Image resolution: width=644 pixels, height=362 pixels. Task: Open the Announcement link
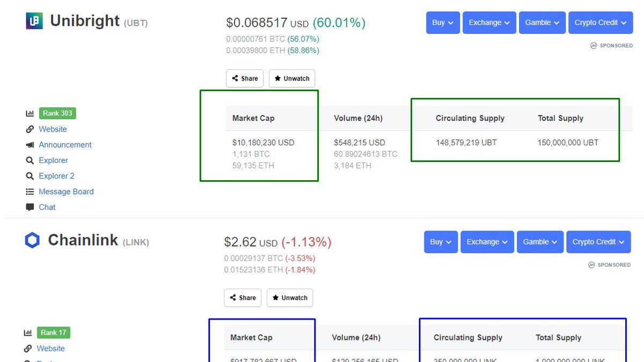point(65,145)
